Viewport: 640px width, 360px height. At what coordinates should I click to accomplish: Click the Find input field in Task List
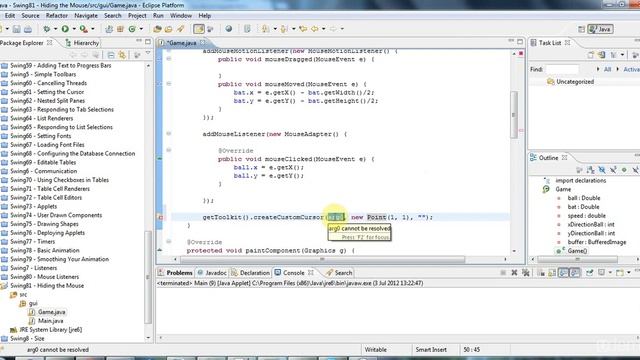coord(562,69)
